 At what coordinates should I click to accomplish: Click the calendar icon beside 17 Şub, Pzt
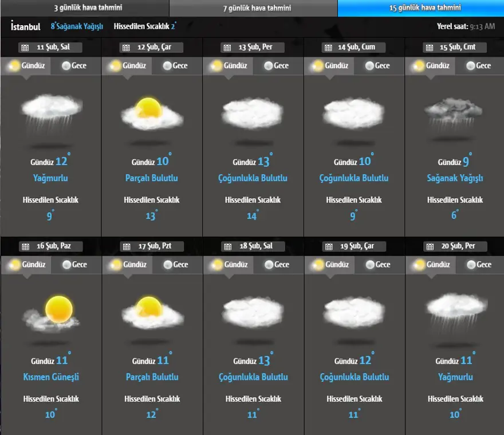pyautogui.click(x=126, y=246)
